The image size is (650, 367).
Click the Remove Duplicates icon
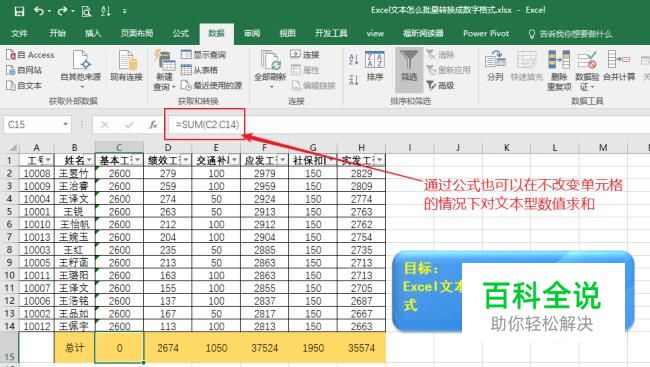[x=559, y=70]
